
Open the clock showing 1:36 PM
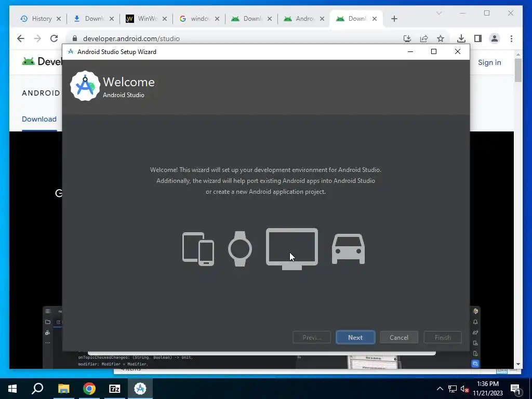487,389
